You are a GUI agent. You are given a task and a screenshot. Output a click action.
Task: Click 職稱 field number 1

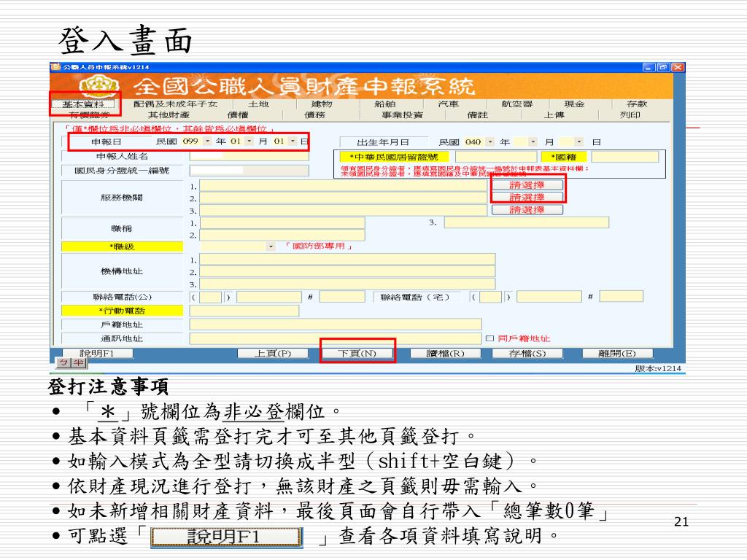coord(282,223)
